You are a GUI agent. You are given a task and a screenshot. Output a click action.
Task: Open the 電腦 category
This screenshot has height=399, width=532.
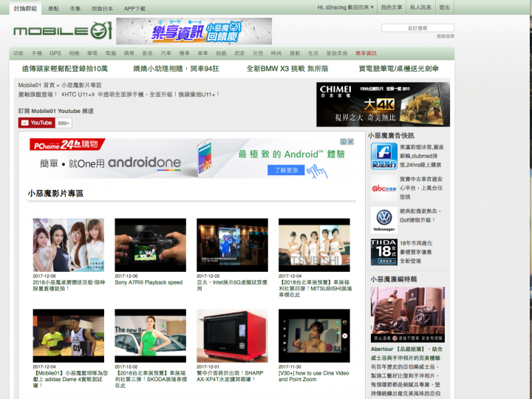111,53
